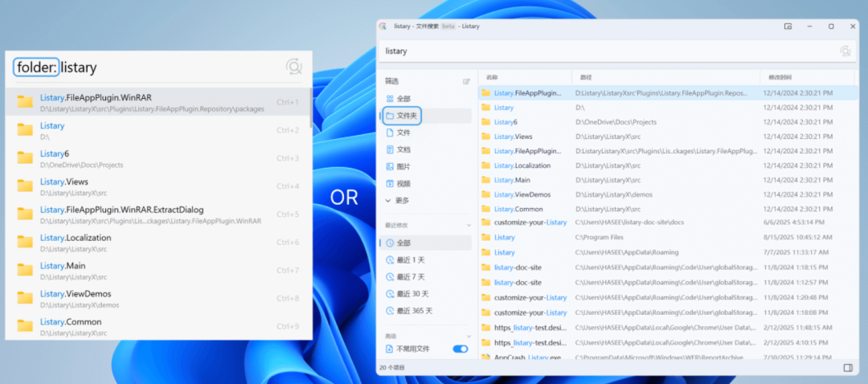Select customize-your-Listary row in listary-doc-site\docs
868x384 pixels.
[668, 222]
